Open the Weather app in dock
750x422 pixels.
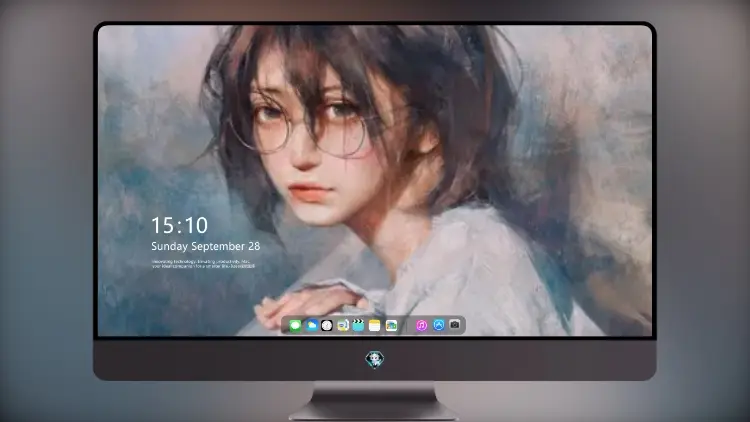tap(311, 326)
